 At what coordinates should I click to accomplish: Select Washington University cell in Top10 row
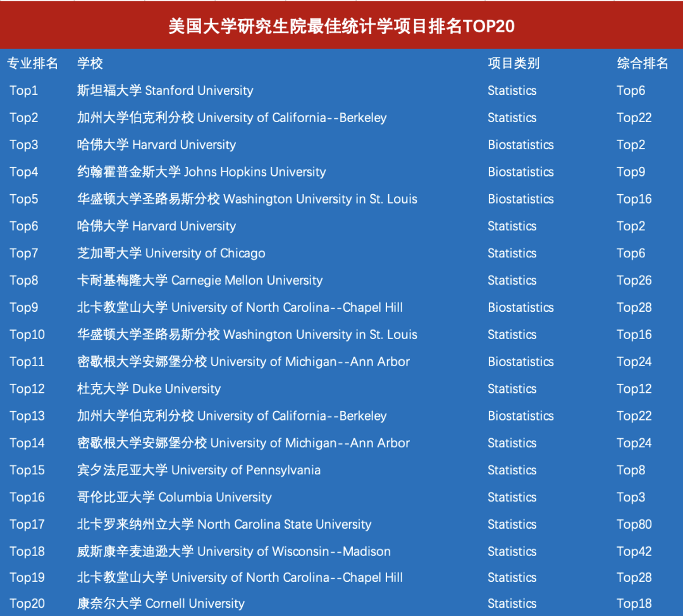pyautogui.click(x=247, y=335)
